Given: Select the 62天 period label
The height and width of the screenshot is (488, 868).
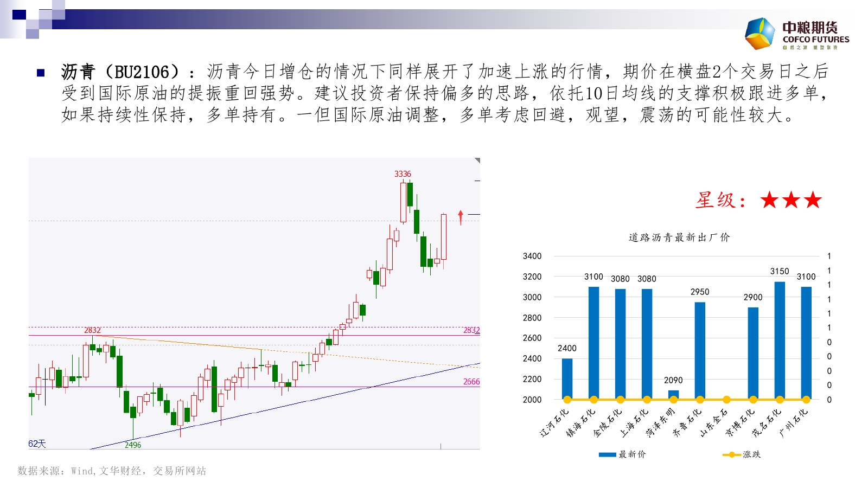Looking at the screenshot, I should click(x=37, y=444).
